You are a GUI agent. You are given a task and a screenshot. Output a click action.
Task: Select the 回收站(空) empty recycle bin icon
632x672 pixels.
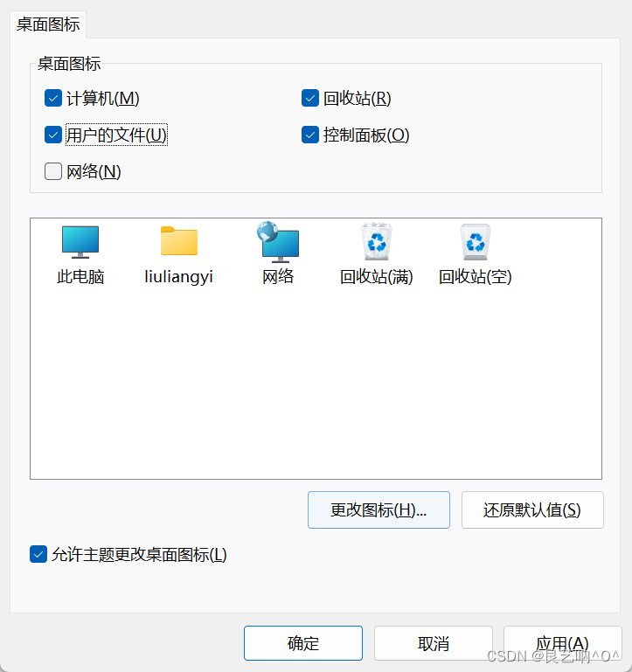pyautogui.click(x=475, y=242)
